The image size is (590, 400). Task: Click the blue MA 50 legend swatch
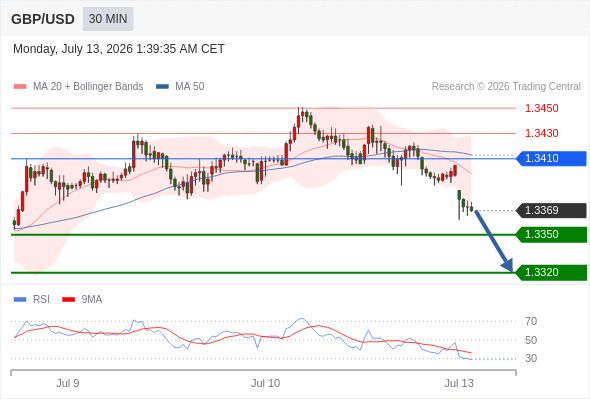tap(162, 87)
